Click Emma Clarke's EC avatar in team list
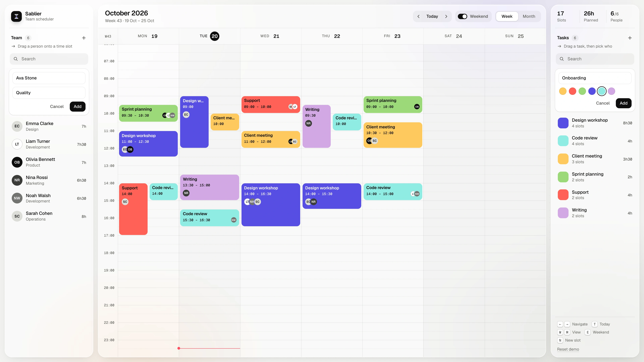Screen dimensions: 644x362 (x=17, y=126)
